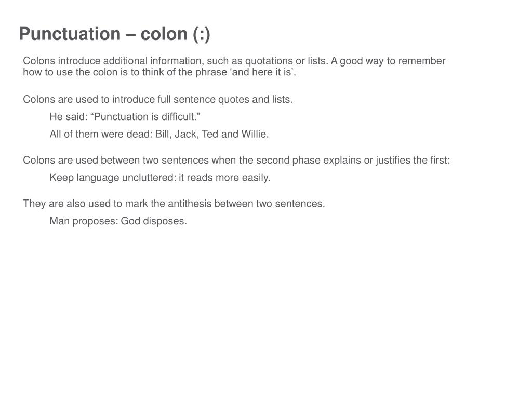Click 'Colons are used to introduce full sentence' line
Screen dimensions: 532x399
[x=158, y=99]
